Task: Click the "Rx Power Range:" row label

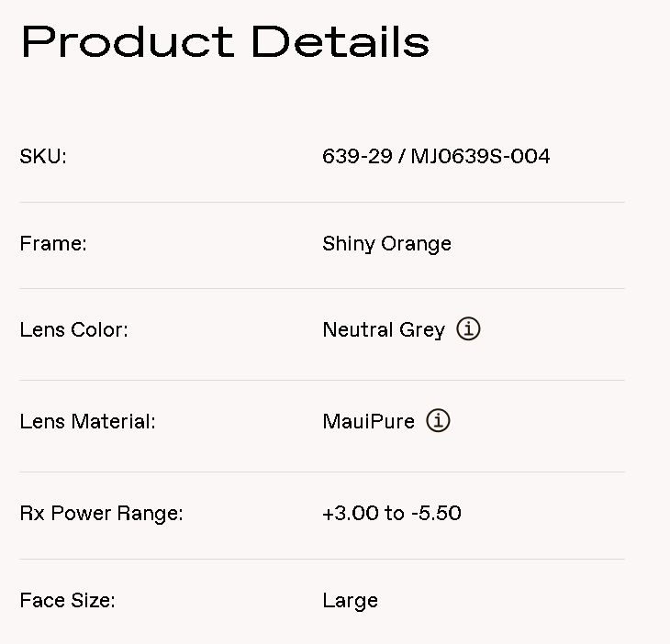Action: pyautogui.click(x=101, y=514)
